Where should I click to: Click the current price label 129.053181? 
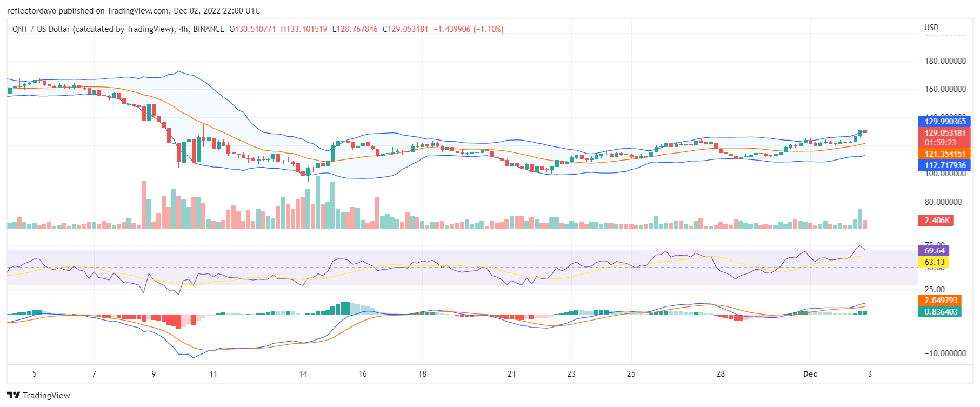[944, 132]
